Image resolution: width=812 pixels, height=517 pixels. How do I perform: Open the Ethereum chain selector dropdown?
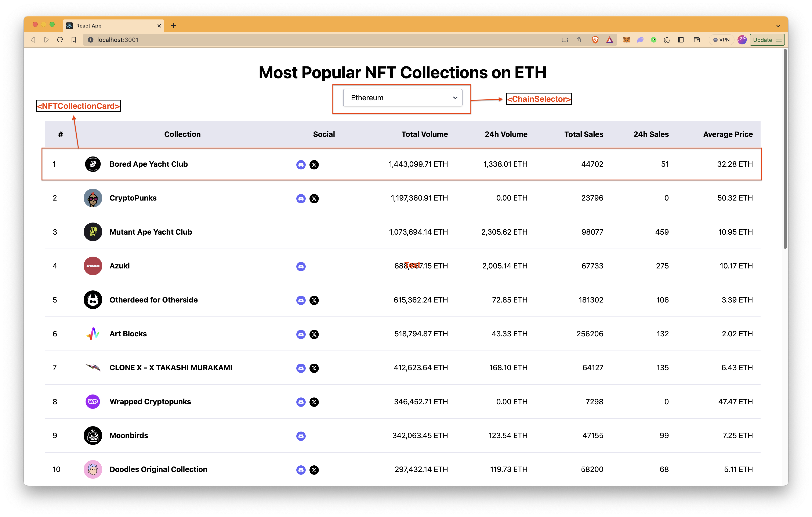(402, 98)
